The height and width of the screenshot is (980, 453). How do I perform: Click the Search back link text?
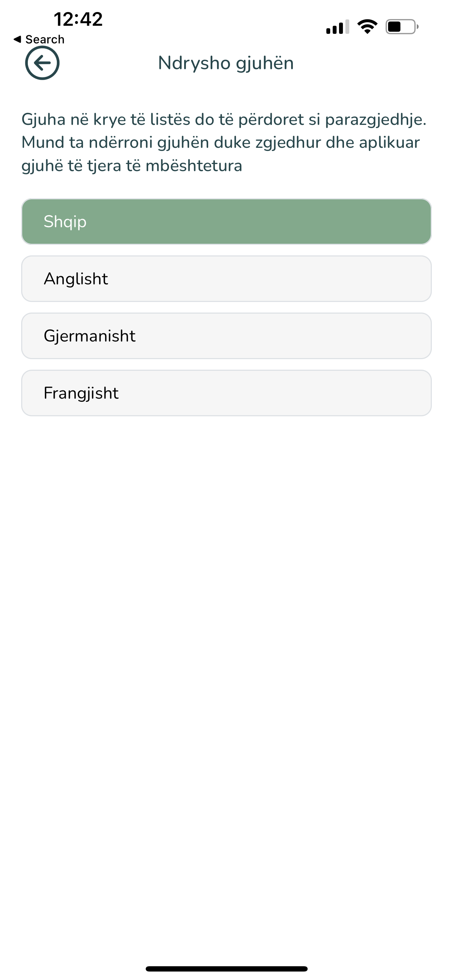(45, 39)
